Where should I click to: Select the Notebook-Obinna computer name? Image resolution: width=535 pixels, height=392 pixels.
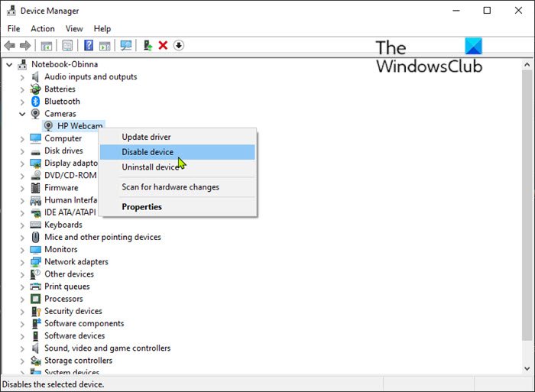[x=64, y=64]
